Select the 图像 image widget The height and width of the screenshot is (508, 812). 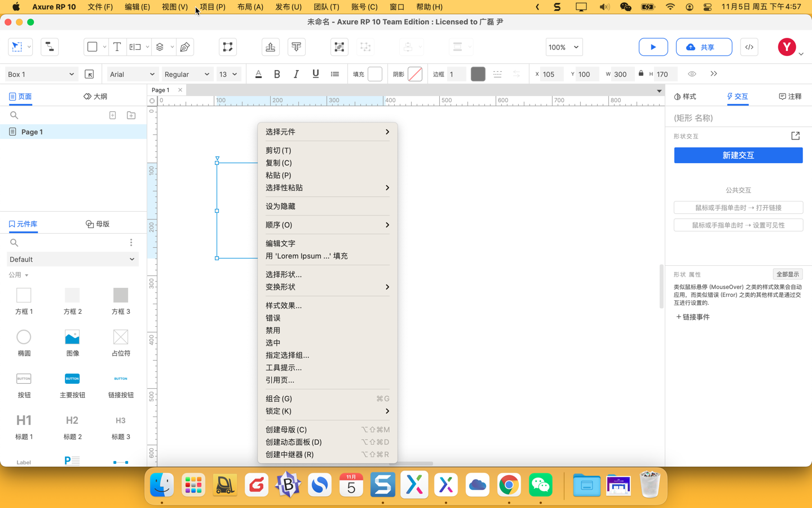[72, 343]
